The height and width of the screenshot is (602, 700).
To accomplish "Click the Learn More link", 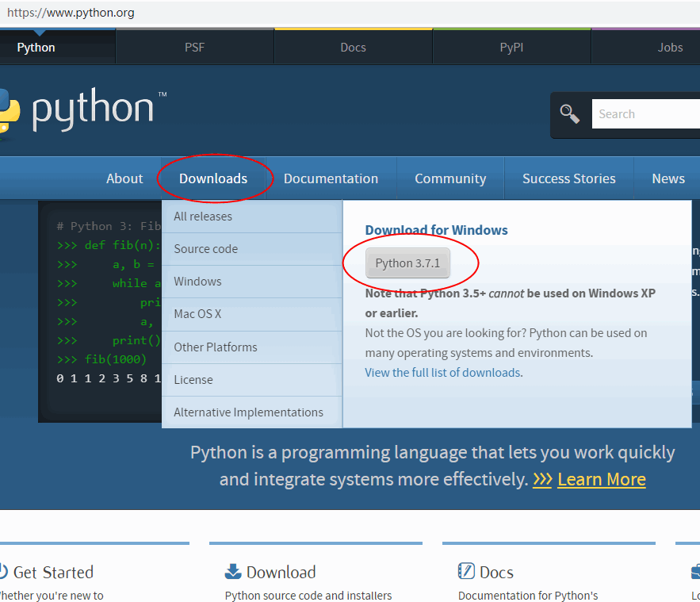I will click(602, 480).
